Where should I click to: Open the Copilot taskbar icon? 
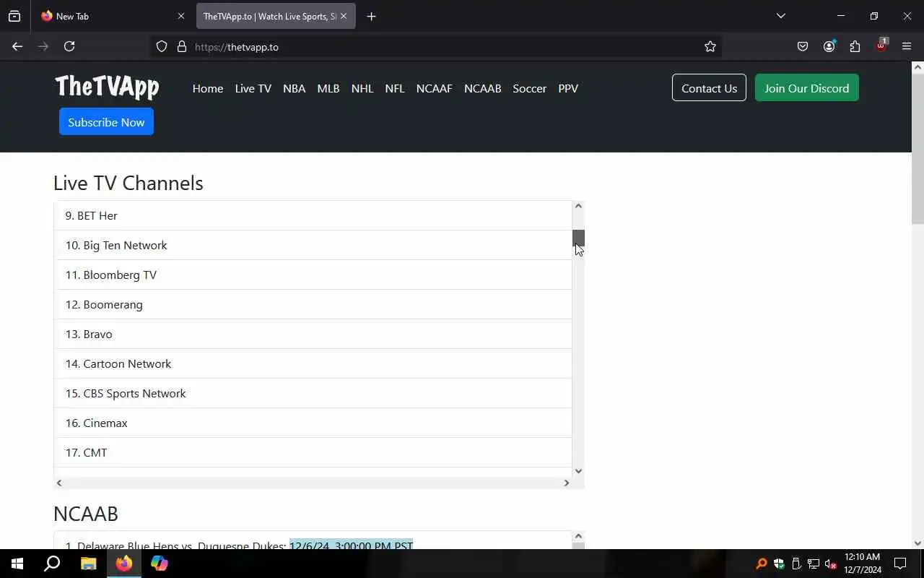tap(160, 564)
